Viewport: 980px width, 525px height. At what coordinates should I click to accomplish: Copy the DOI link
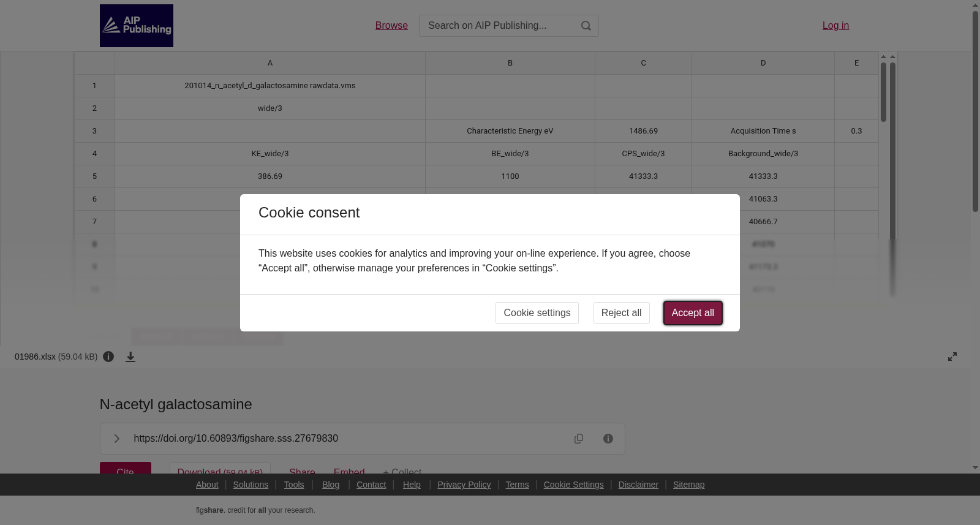(x=579, y=439)
